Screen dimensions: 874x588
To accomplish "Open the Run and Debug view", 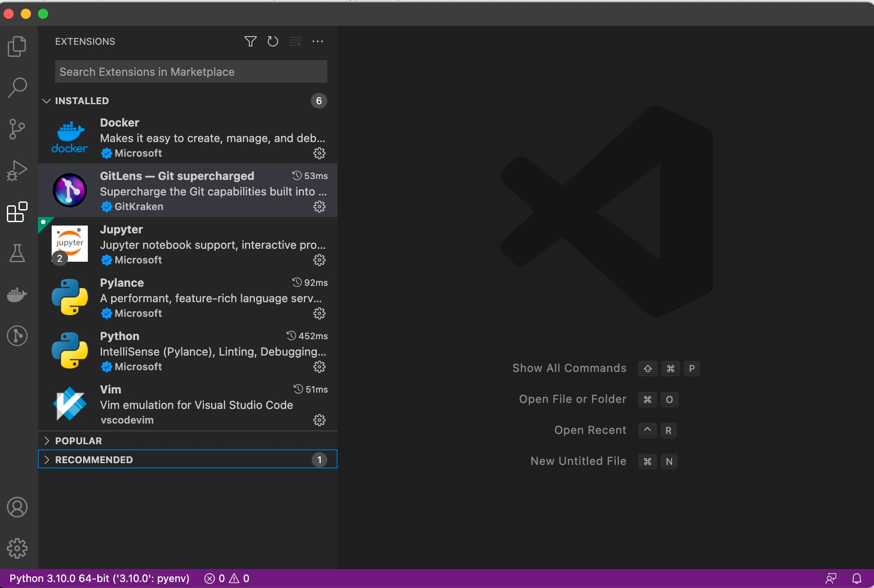I will (x=17, y=170).
